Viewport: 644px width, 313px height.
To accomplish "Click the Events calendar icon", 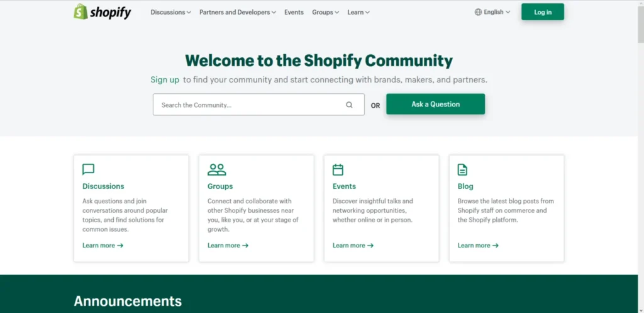I will (338, 169).
